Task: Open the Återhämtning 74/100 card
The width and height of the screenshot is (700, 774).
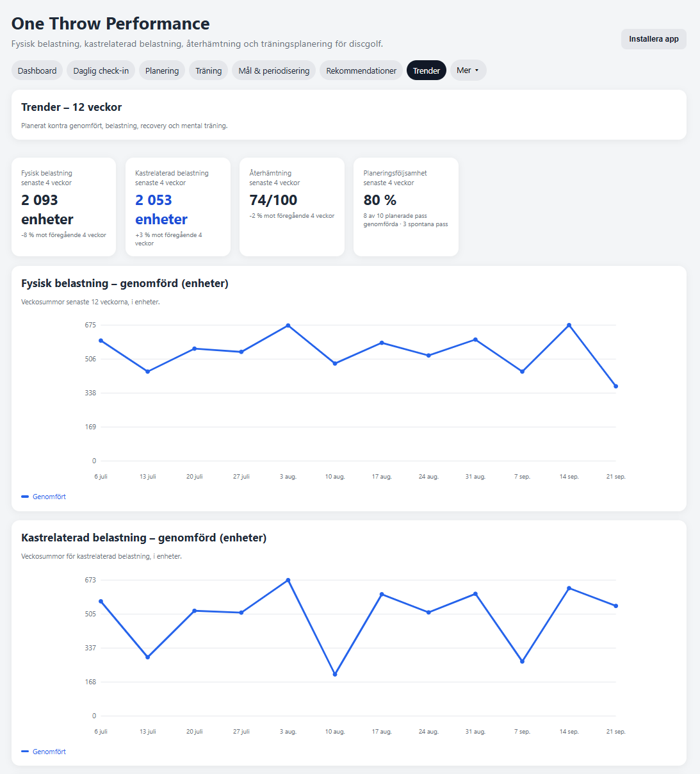Action: pyautogui.click(x=292, y=207)
